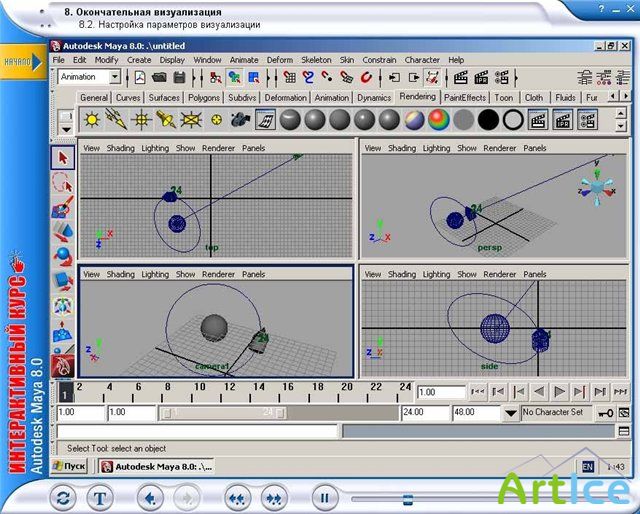Expand the shelf menu arrow button

[x=66, y=130]
